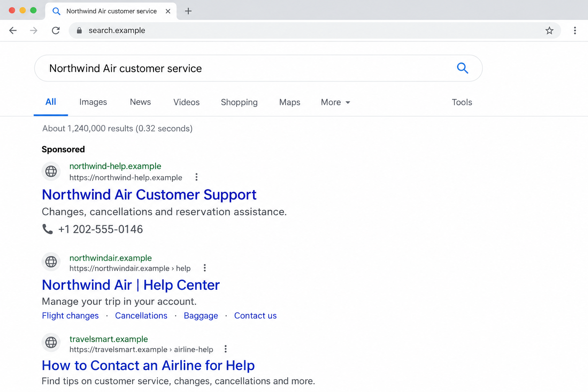
Task: Click the green northwindair.example site name
Action: 111,258
